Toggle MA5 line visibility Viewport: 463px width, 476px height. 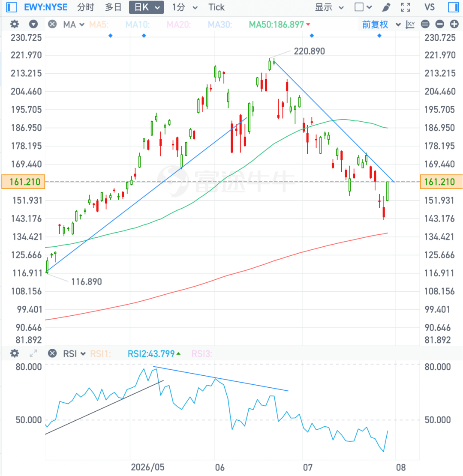coord(99,24)
